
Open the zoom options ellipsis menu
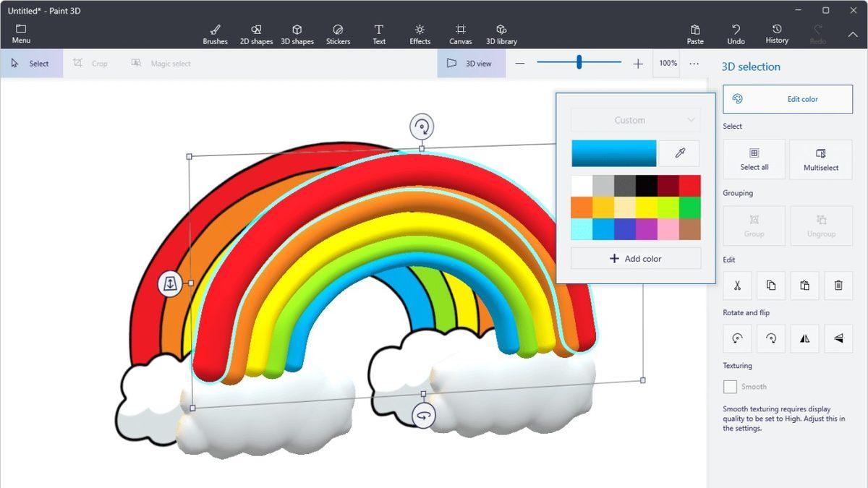coord(694,64)
